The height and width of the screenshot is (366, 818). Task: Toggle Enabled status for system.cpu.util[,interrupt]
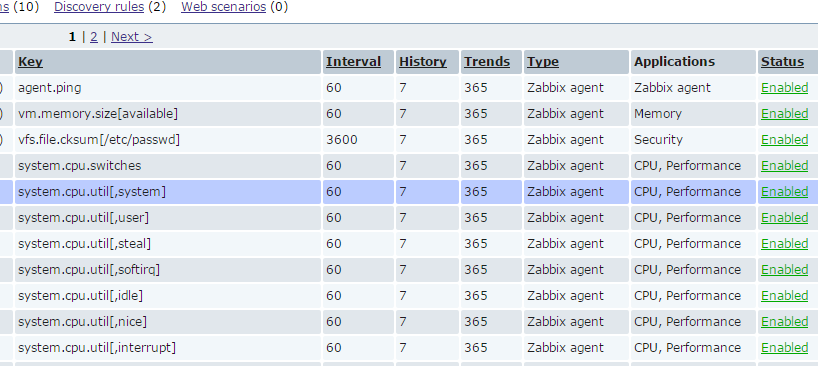tap(784, 348)
